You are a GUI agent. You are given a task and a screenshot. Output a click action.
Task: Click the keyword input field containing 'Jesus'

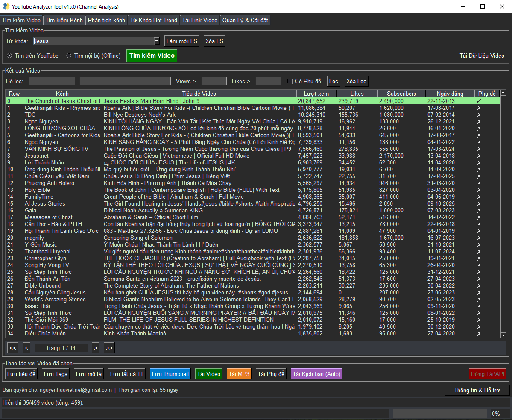(94, 41)
